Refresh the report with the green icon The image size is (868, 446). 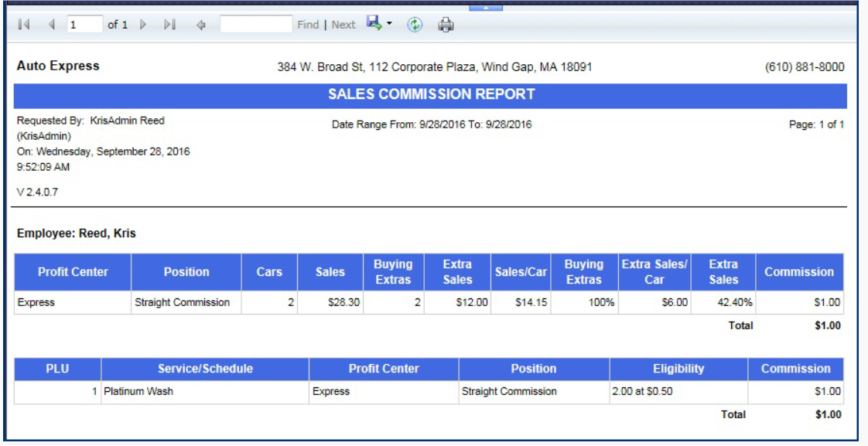pyautogui.click(x=415, y=25)
